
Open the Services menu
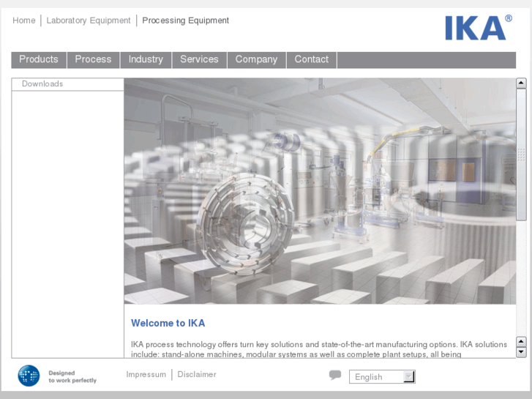point(199,60)
